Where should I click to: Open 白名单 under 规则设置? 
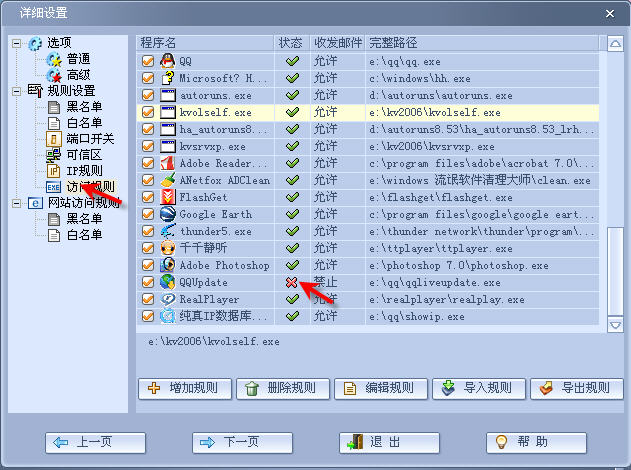pos(84,123)
